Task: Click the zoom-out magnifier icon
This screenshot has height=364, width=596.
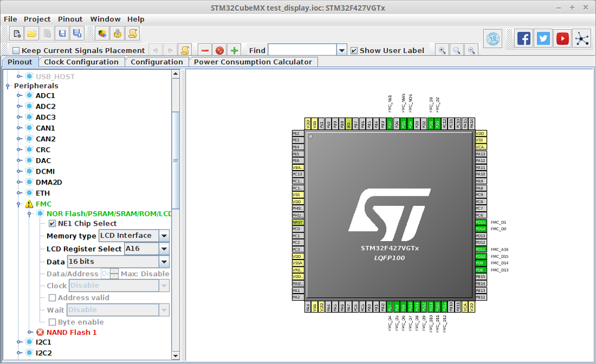Action: pos(471,50)
